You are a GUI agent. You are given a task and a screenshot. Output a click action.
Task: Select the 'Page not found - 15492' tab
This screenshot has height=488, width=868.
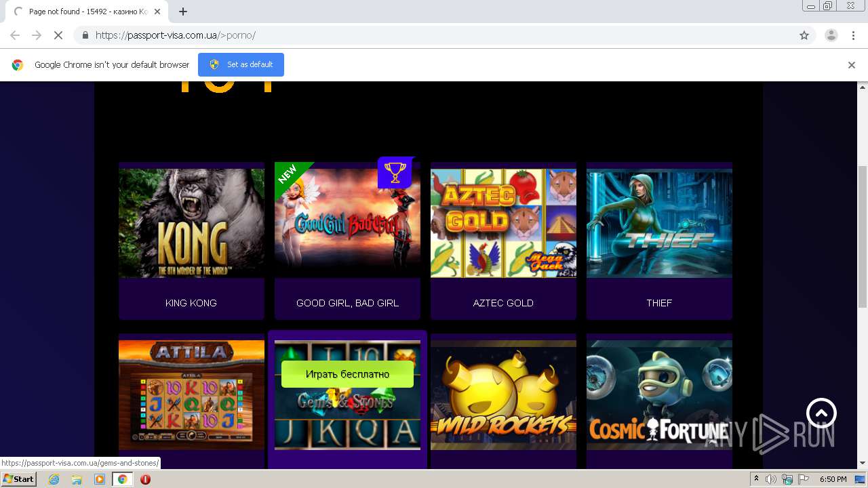(x=86, y=12)
